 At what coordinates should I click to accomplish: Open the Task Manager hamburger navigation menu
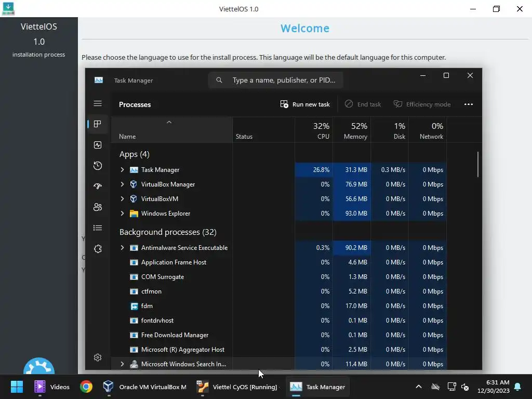pos(98,103)
